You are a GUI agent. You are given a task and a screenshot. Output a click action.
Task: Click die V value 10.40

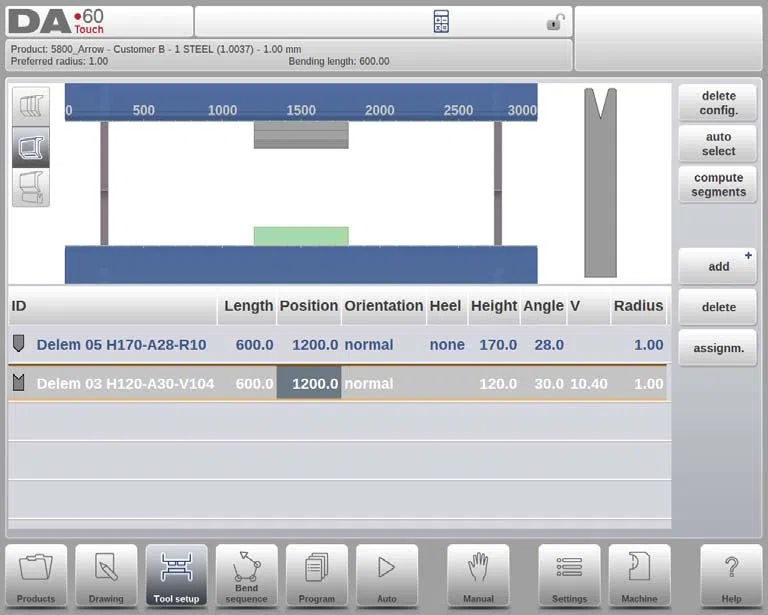click(x=589, y=383)
